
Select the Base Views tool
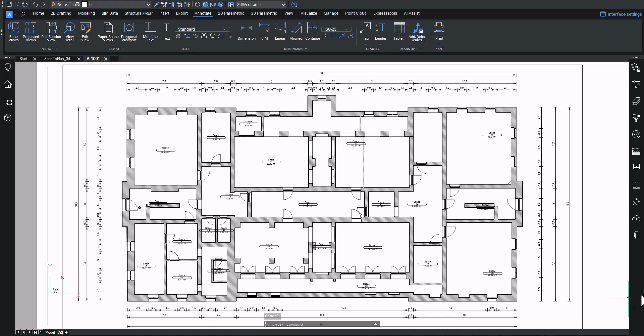point(13,32)
